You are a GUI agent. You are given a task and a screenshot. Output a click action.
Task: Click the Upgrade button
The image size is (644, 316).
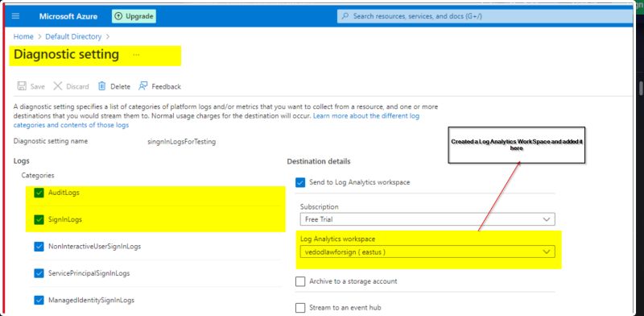click(134, 16)
